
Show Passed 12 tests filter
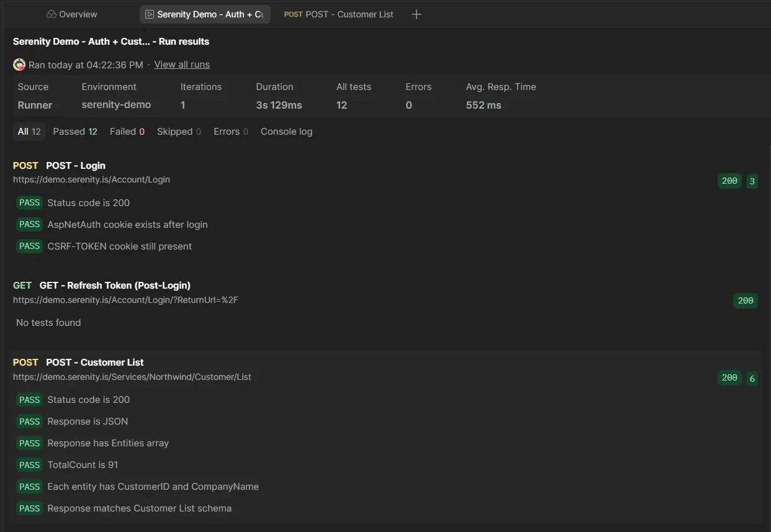[75, 132]
